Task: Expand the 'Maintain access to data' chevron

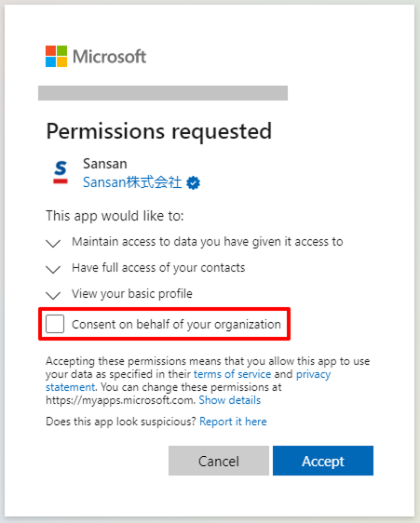Action: point(53,243)
